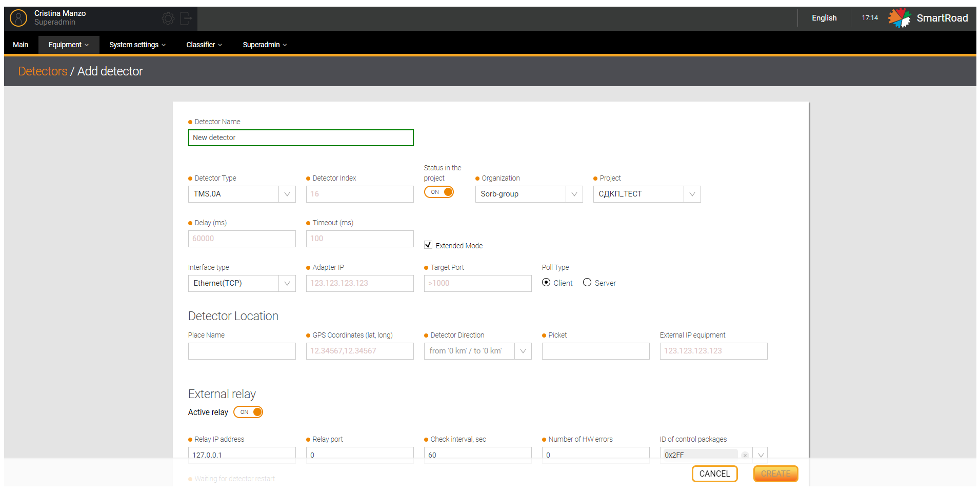Image resolution: width=980 pixels, height=493 pixels.
Task: Focus the Detector Index field
Action: point(360,194)
